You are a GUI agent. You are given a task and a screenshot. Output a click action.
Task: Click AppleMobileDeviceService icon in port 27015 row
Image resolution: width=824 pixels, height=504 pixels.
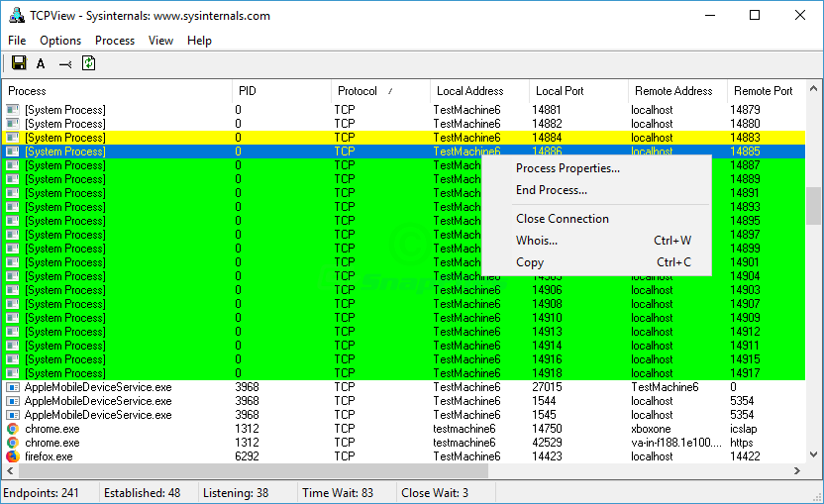13,387
